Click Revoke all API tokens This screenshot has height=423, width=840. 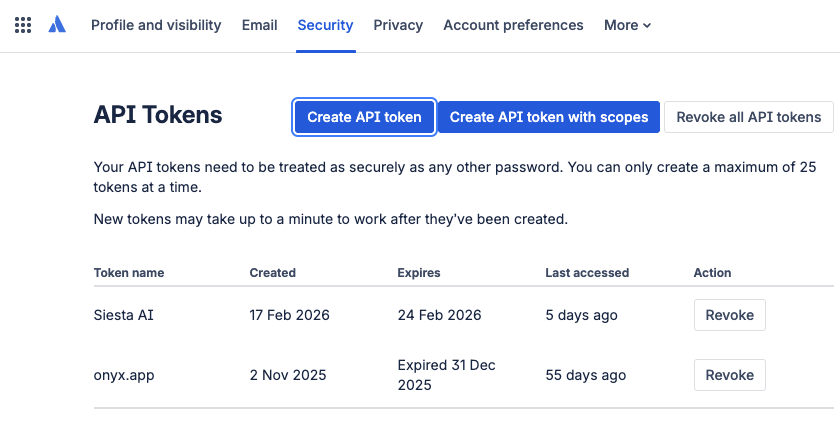click(748, 117)
